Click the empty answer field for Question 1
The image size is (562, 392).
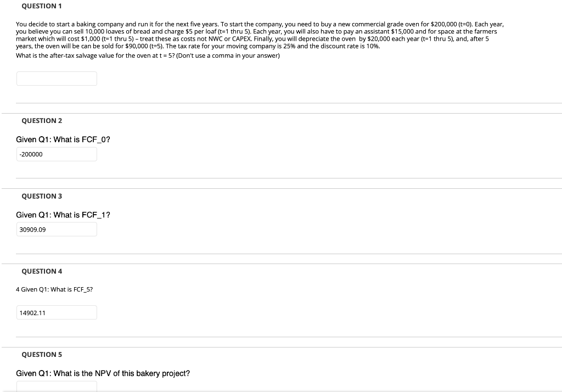click(x=57, y=78)
